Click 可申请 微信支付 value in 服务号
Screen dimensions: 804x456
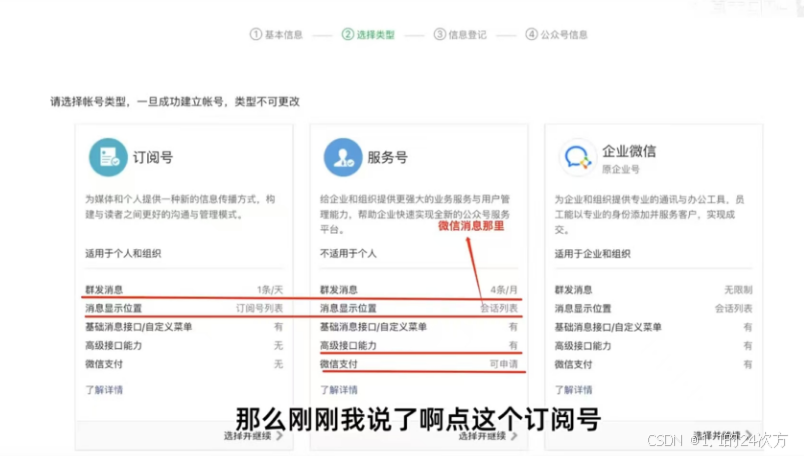[504, 364]
